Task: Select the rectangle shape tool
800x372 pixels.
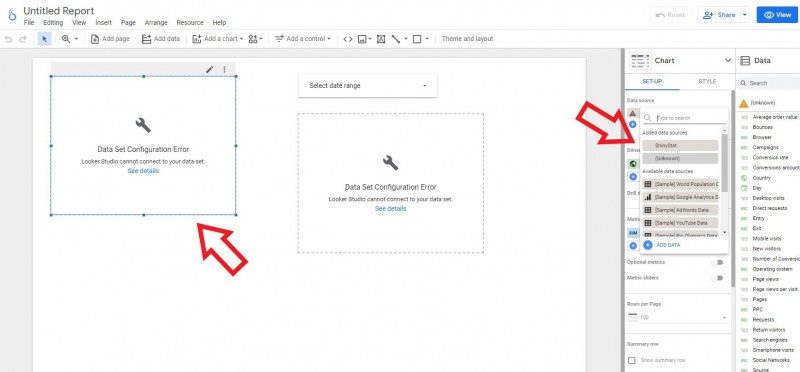Action: click(x=417, y=39)
